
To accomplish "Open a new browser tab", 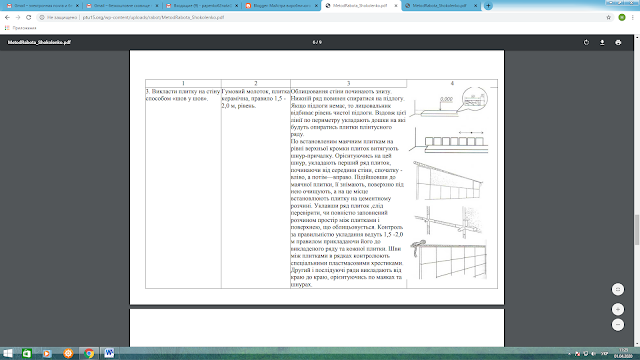I will click(x=488, y=6).
